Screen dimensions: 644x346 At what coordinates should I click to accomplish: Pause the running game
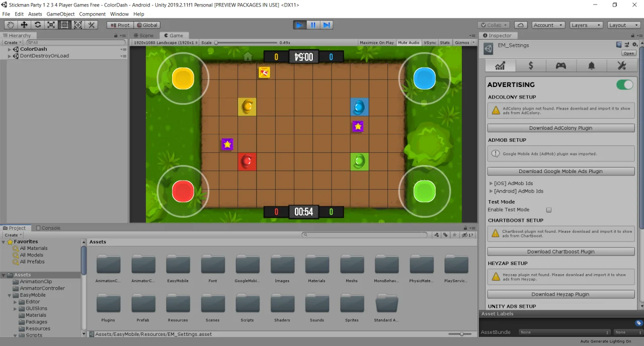[313, 25]
